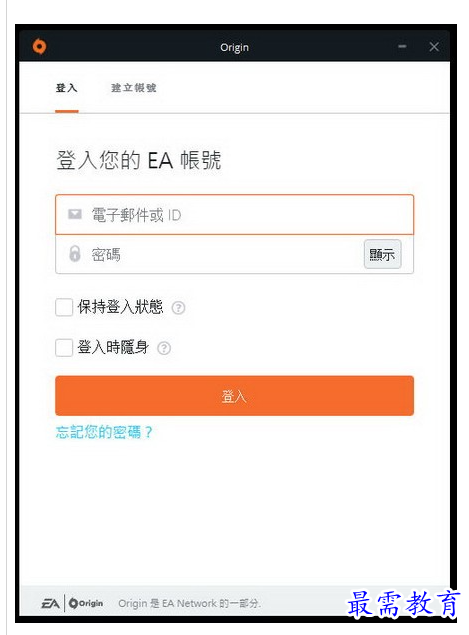Click the envelope icon in email field

[75, 214]
